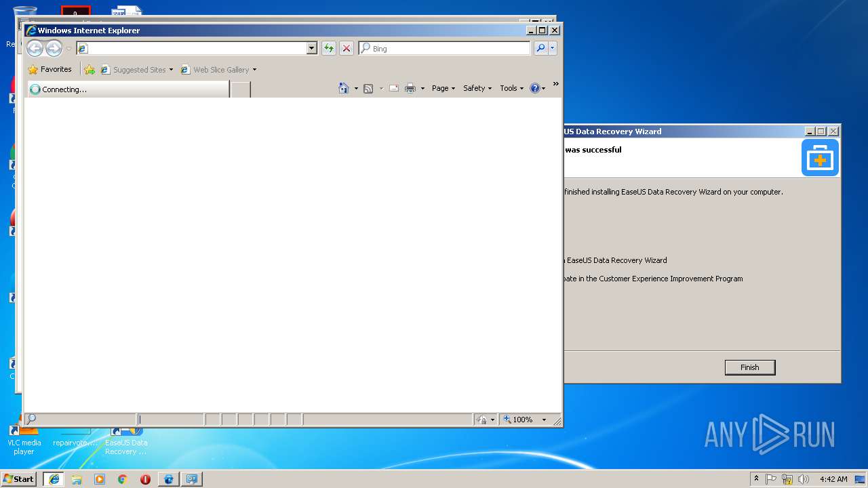Open the Favorites center
Screen dimensions: 868x488
[x=50, y=69]
